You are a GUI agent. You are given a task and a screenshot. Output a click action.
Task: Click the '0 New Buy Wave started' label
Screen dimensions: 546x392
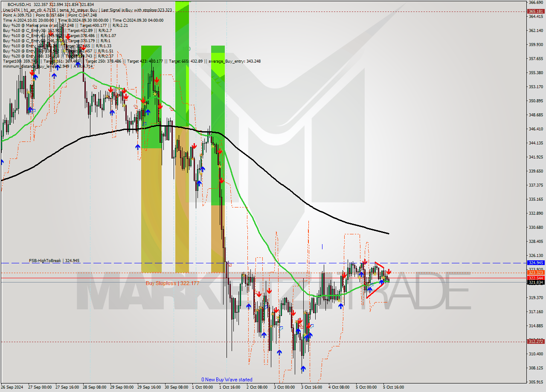point(227,379)
